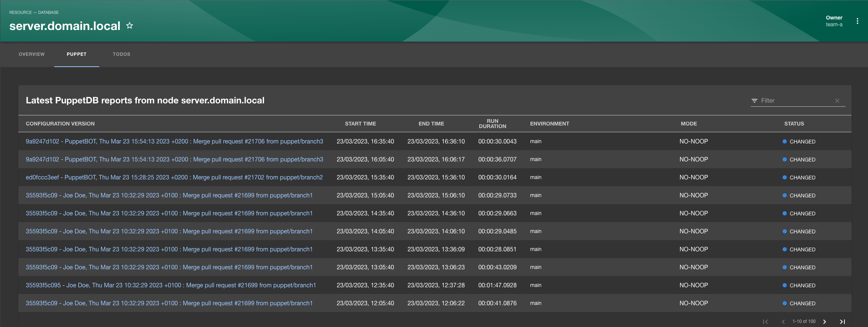Jump to the last page of reports
This screenshot has height=327, width=868.
pos(843,321)
